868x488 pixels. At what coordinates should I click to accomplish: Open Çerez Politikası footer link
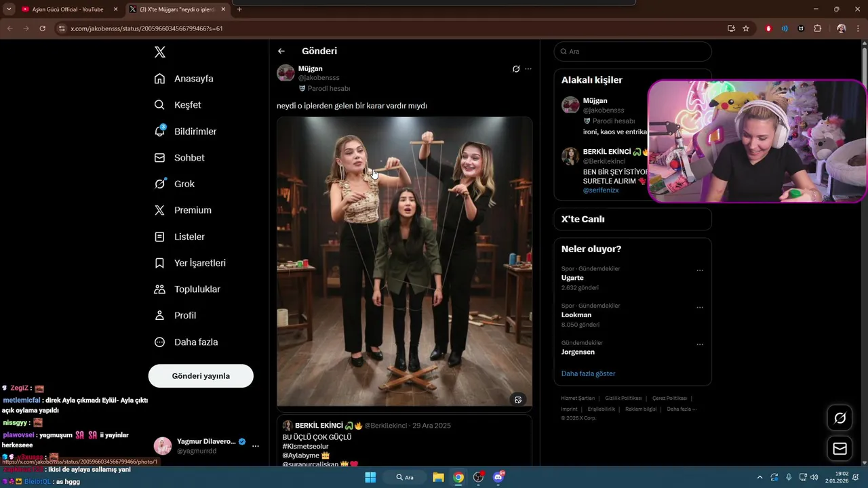point(669,398)
